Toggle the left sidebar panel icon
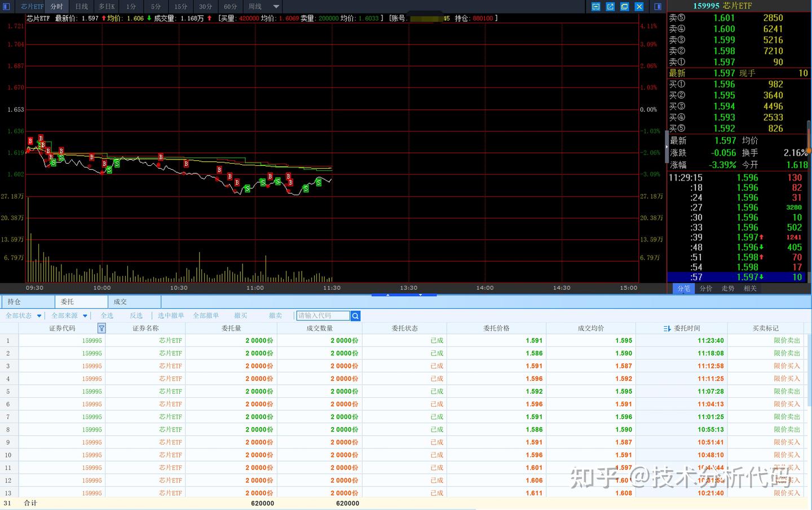 point(7,7)
